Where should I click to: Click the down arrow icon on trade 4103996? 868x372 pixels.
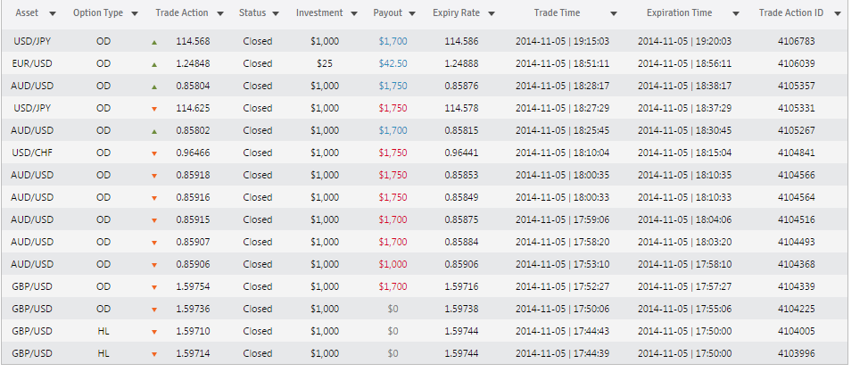click(x=154, y=354)
